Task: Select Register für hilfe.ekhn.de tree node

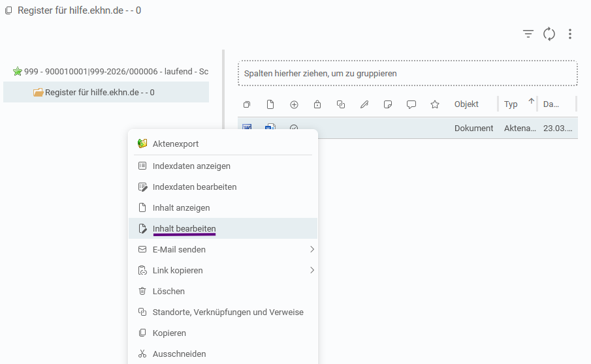Action: (106, 92)
